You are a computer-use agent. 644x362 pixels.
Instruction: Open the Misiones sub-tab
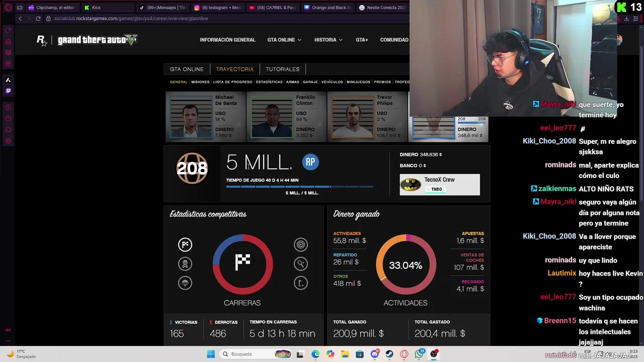pos(200,82)
